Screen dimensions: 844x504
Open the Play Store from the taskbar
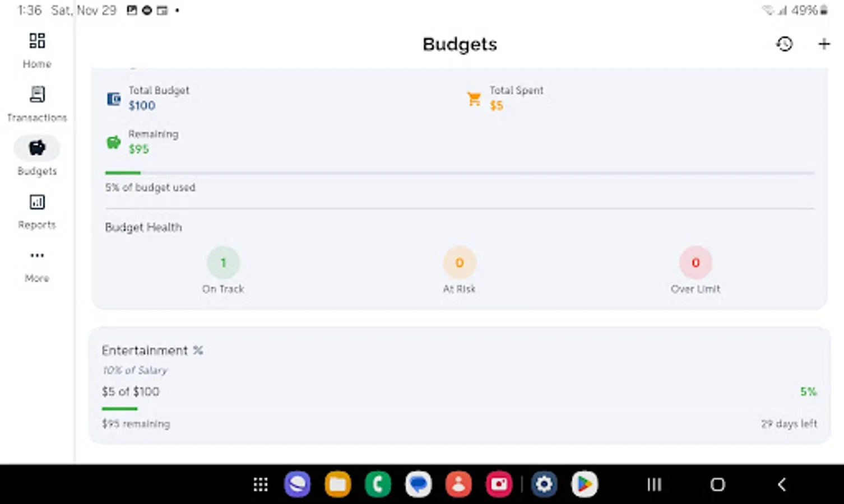(585, 484)
